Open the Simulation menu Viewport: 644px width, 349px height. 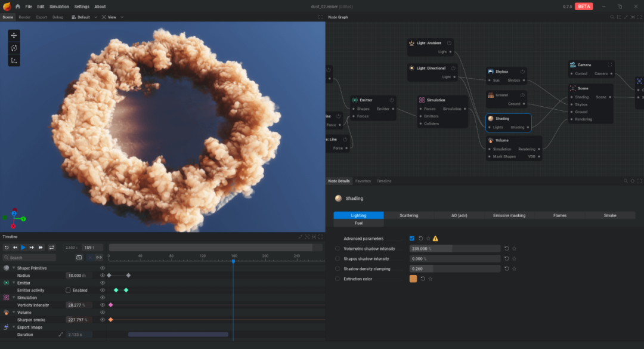(59, 7)
